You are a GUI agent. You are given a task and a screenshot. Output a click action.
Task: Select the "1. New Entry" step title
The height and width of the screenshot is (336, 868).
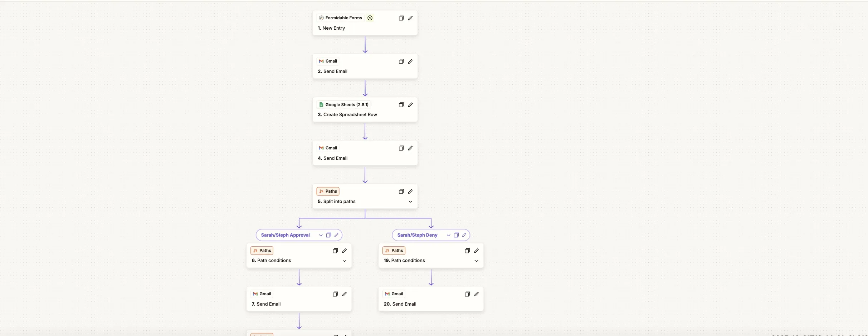click(331, 28)
